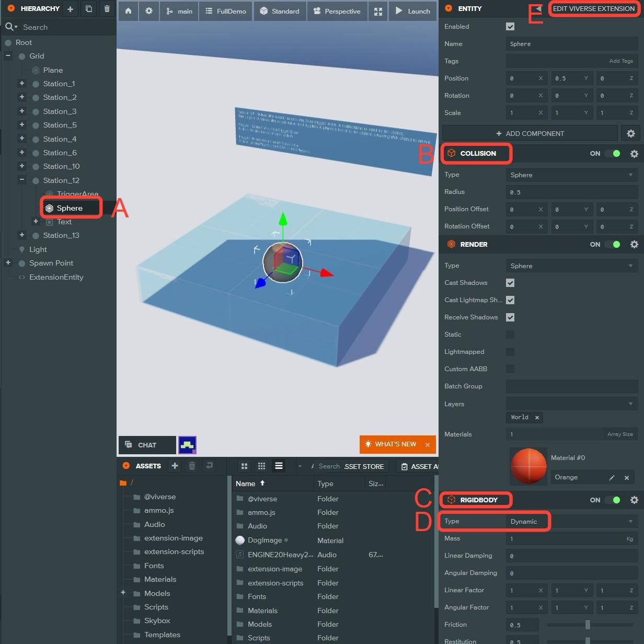
Task: Add new entity with Hierarchy plus icon
Action: pyautogui.click(x=70, y=9)
